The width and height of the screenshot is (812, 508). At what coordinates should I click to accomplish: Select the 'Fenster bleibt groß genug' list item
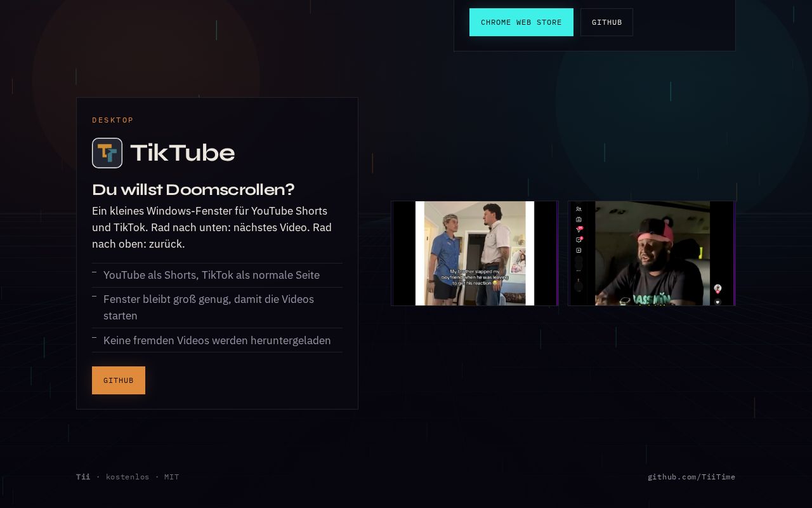click(x=217, y=307)
